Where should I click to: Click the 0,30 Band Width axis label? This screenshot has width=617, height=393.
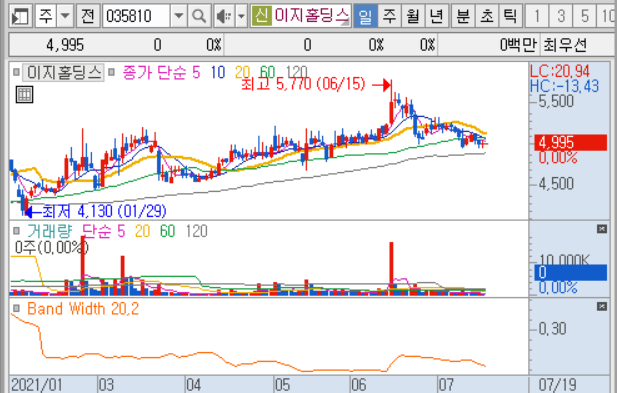(552, 328)
